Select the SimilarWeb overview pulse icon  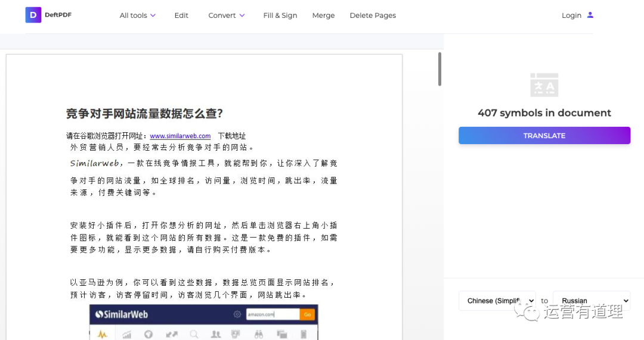[x=102, y=334]
